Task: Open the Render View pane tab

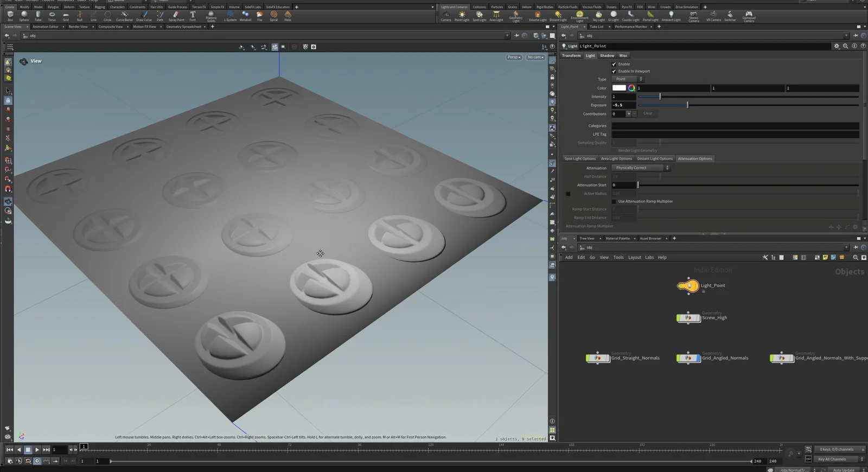Action: coord(78,27)
